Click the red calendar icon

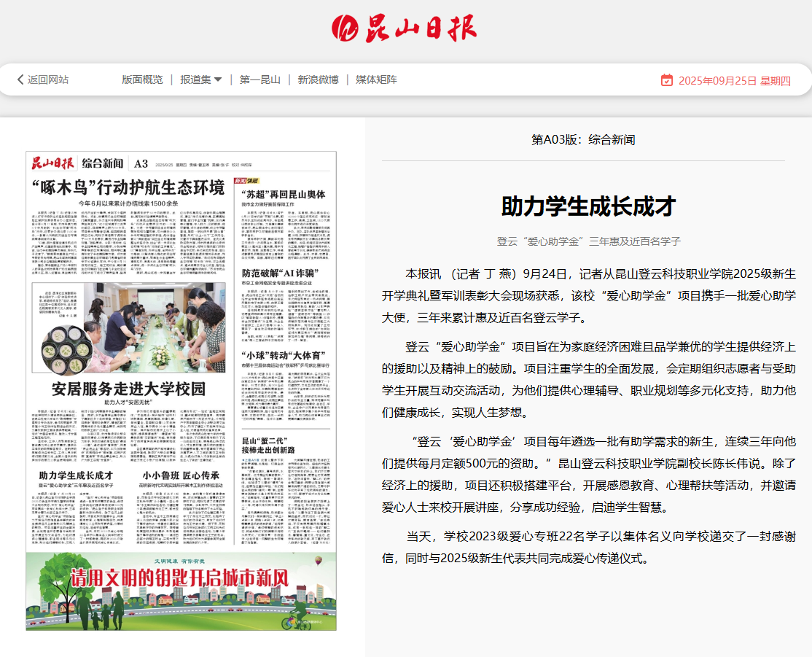pyautogui.click(x=666, y=80)
